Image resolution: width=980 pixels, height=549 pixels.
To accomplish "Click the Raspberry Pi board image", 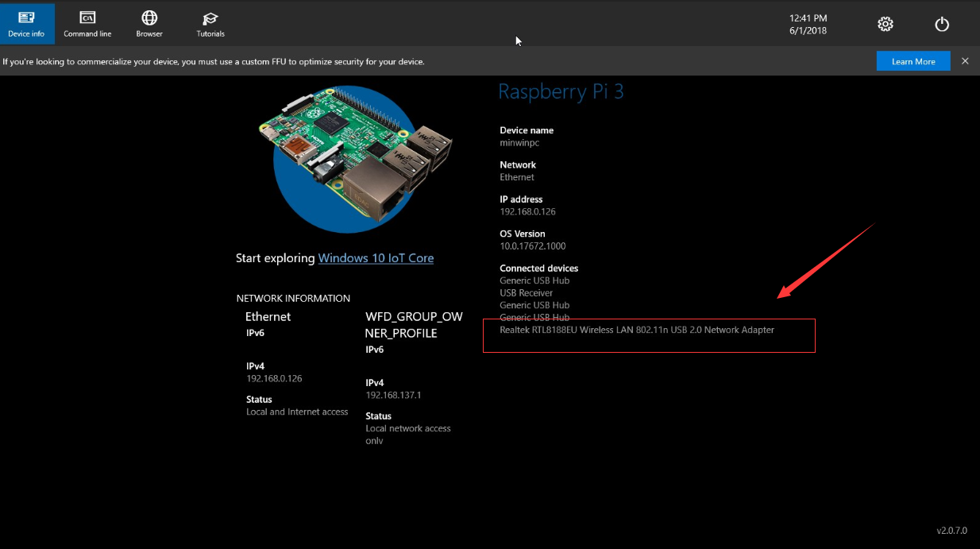I will point(349,159).
